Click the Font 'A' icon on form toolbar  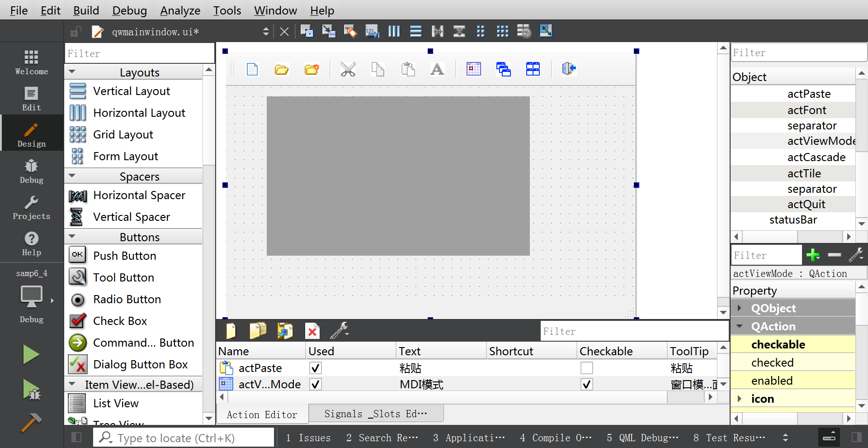437,69
